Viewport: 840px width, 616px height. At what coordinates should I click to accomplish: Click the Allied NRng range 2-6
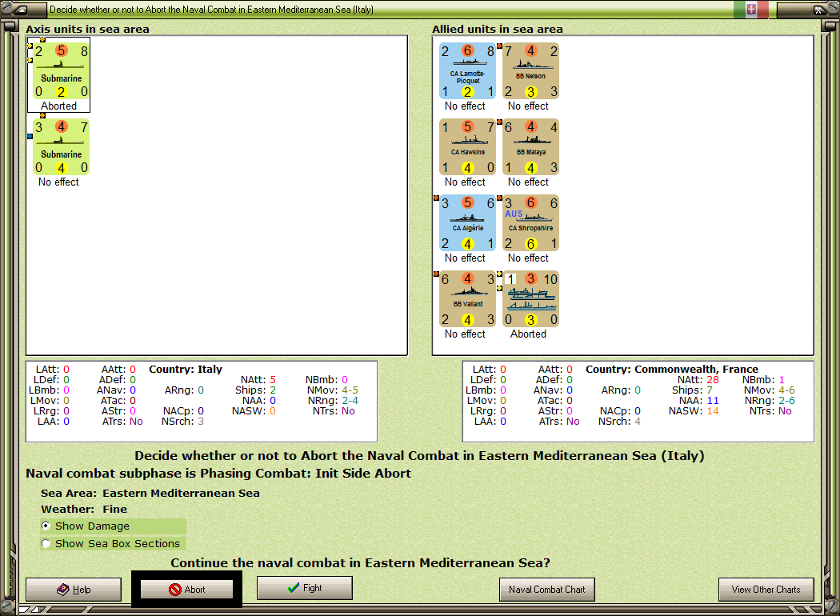786,401
